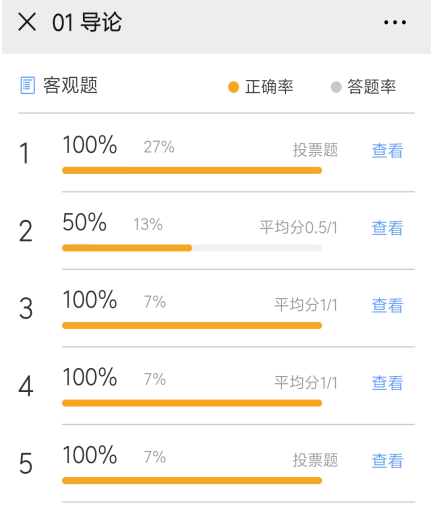Open the three-dot more options menu
Viewport: 434px width, 512px height.
[x=395, y=22]
